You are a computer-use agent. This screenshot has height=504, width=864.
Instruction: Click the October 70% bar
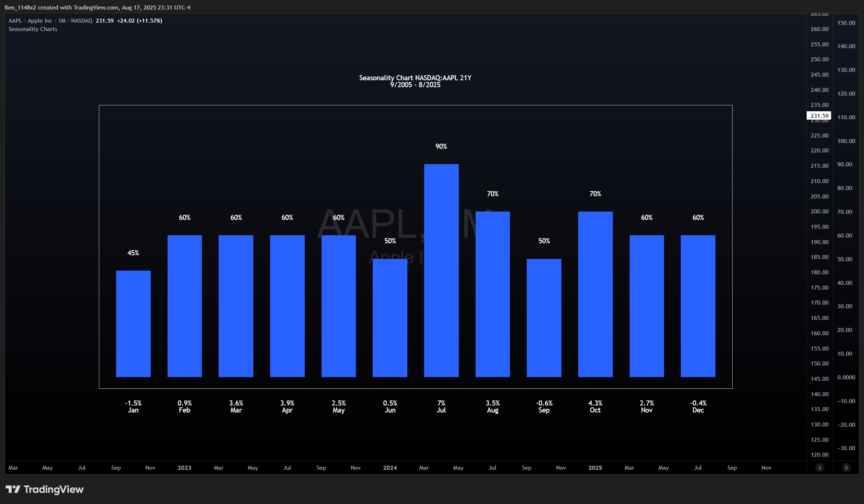coord(595,294)
